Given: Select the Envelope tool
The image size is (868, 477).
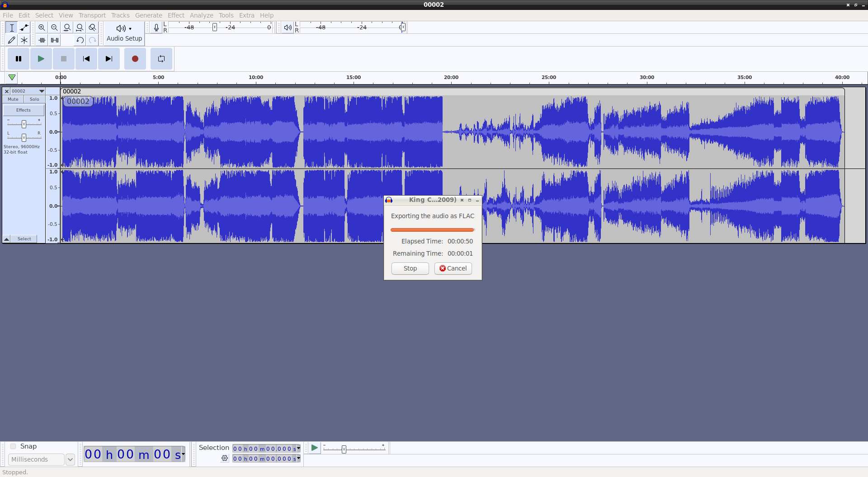Looking at the screenshot, I should (x=24, y=28).
